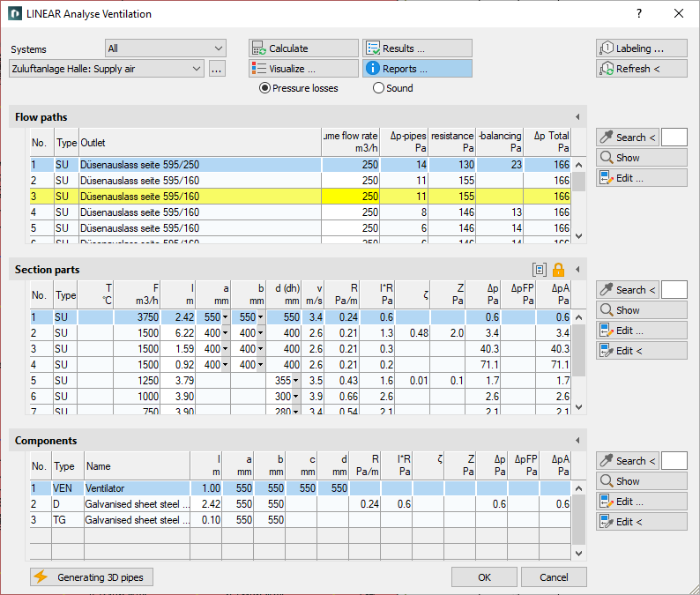Click the Refresh button
The image size is (700, 595).
(642, 69)
